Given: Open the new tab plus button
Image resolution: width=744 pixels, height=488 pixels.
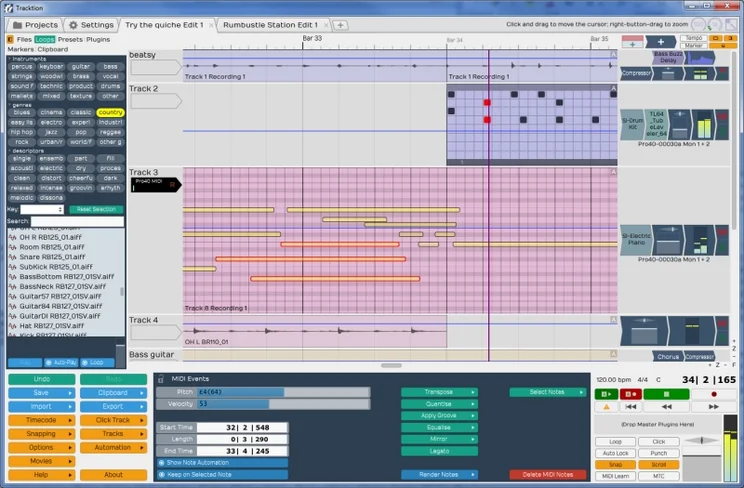Looking at the screenshot, I should tap(340, 24).
